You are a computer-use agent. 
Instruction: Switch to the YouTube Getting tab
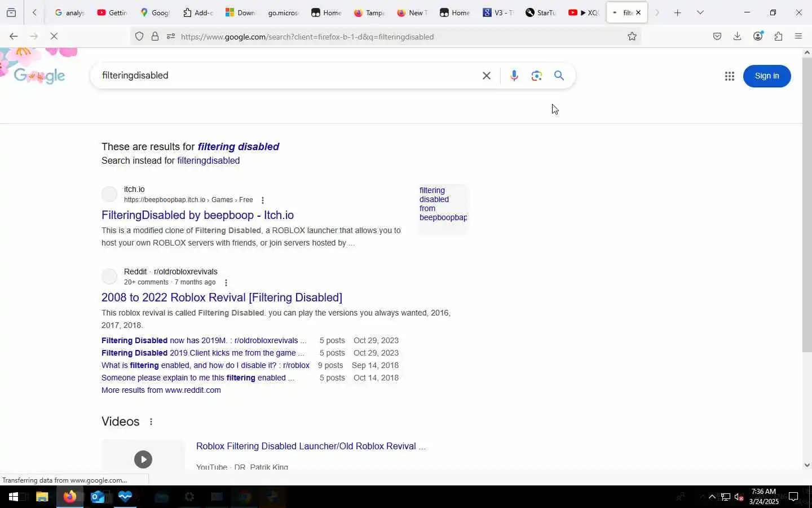[112, 12]
